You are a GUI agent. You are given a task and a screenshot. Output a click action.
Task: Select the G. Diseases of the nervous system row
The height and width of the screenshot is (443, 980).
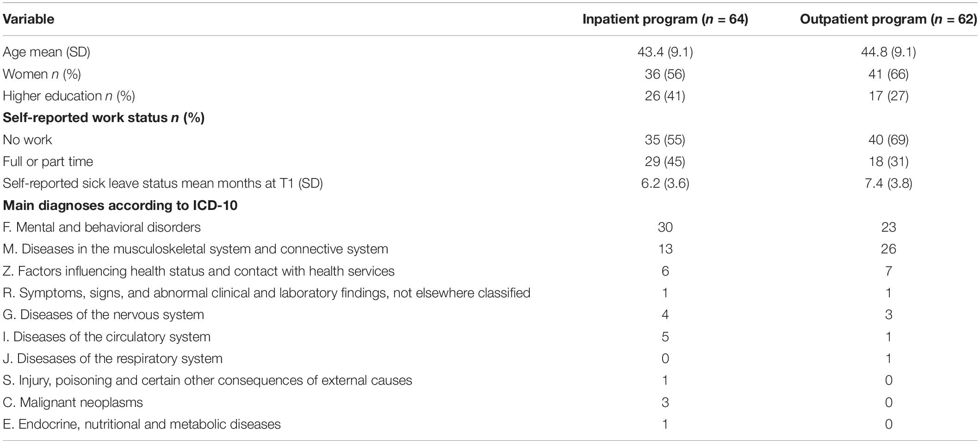tap(490, 314)
